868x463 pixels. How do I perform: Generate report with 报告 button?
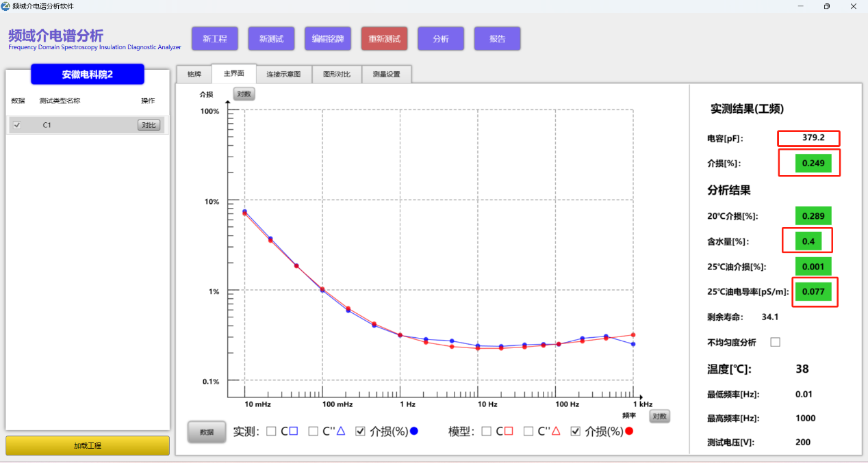click(497, 39)
